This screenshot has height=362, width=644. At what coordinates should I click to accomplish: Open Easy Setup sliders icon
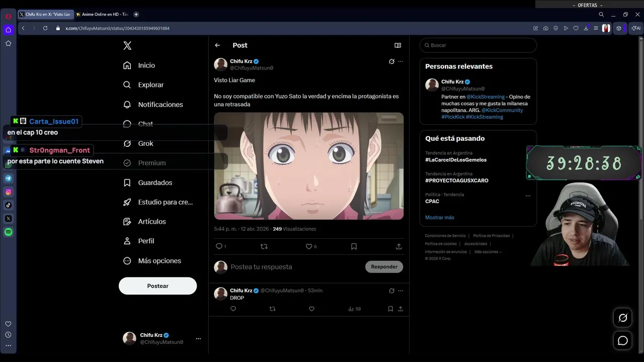point(596,28)
